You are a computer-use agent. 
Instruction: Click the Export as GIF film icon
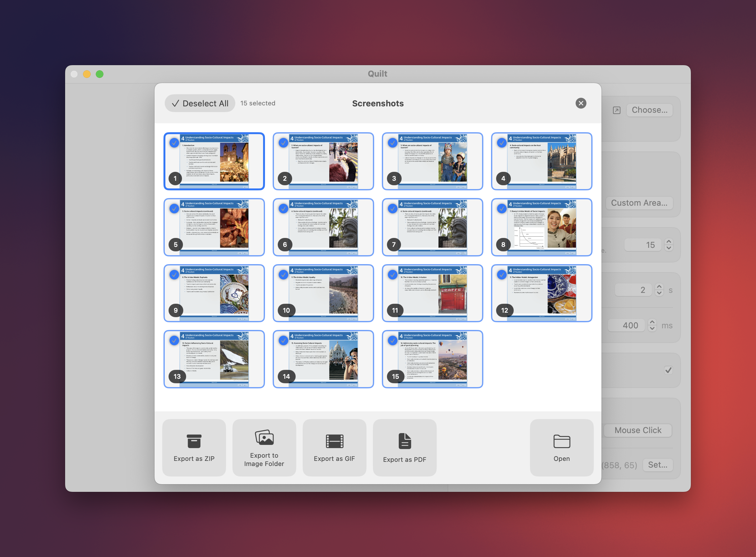[x=334, y=441]
